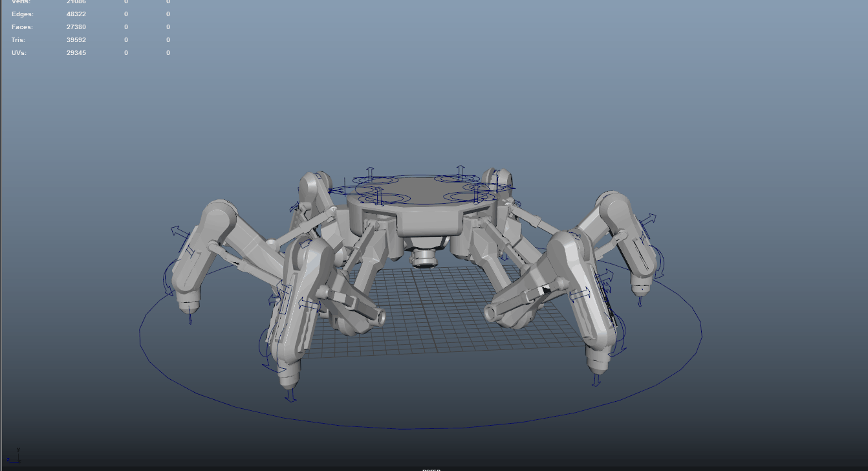Click the view axis gizmo

point(13,455)
